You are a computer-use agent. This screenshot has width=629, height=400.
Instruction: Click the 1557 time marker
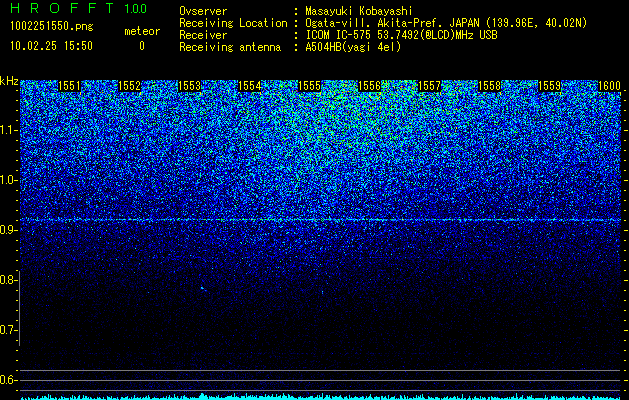(x=429, y=86)
